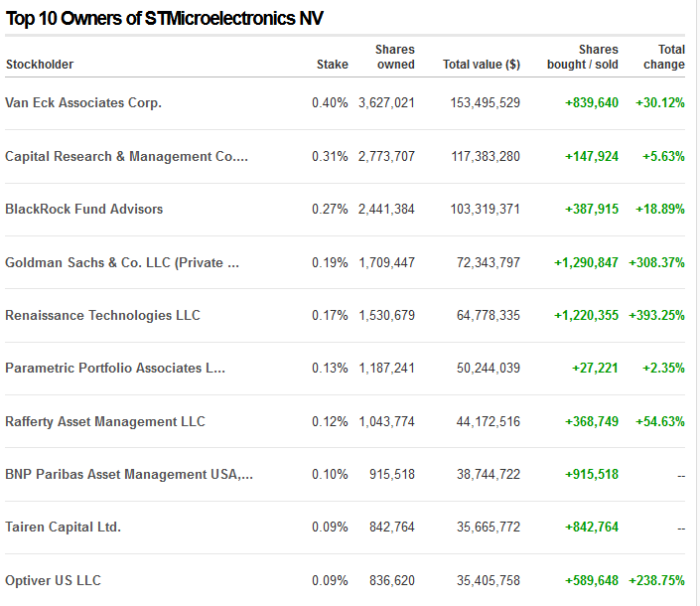Select shares bought value +147,924

[592, 156]
